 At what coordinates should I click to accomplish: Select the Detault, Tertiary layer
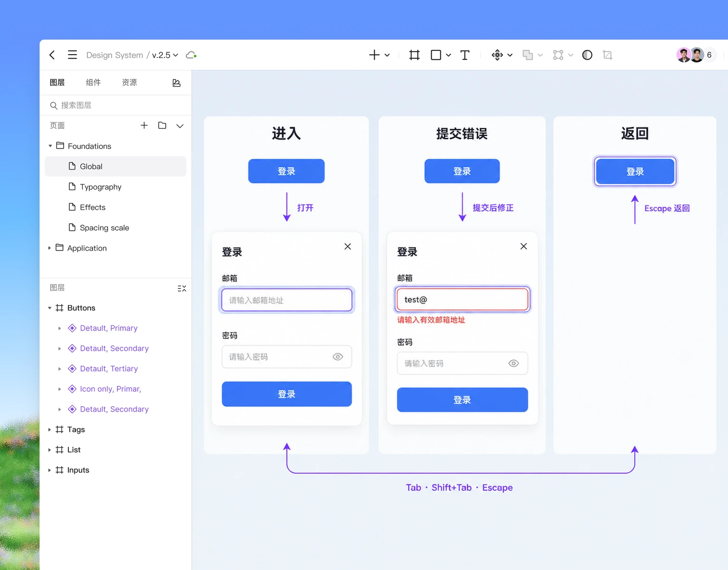tap(109, 369)
